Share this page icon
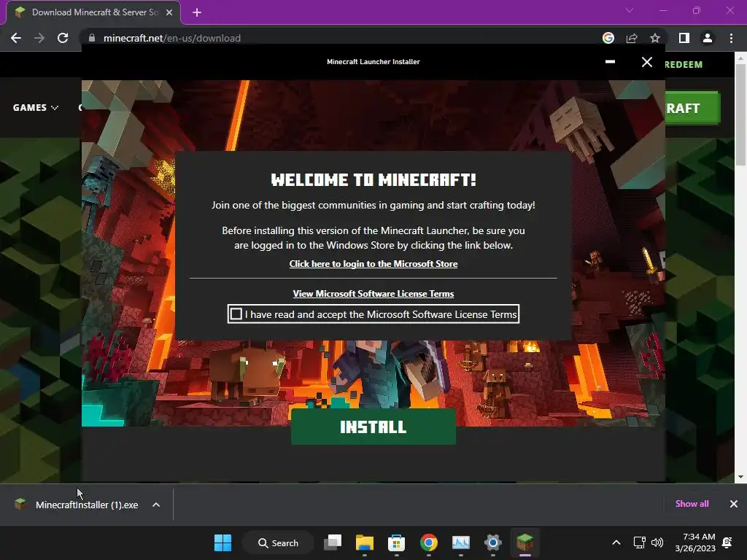Viewport: 747px width, 560px height. 632,38
